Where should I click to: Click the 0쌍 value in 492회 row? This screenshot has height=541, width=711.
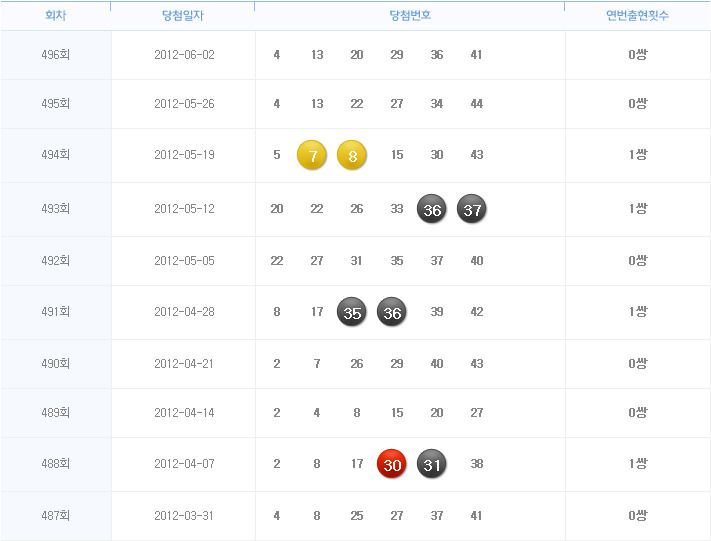(x=638, y=261)
